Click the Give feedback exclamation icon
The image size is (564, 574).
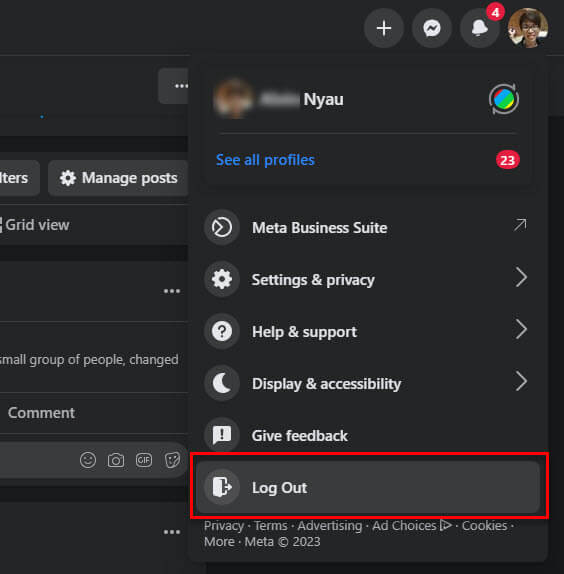222,435
